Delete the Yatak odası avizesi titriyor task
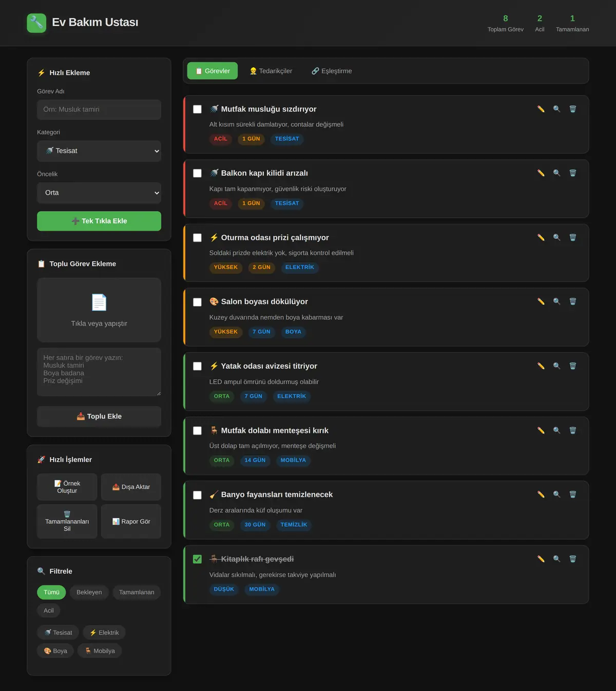616x691 pixels. click(573, 366)
